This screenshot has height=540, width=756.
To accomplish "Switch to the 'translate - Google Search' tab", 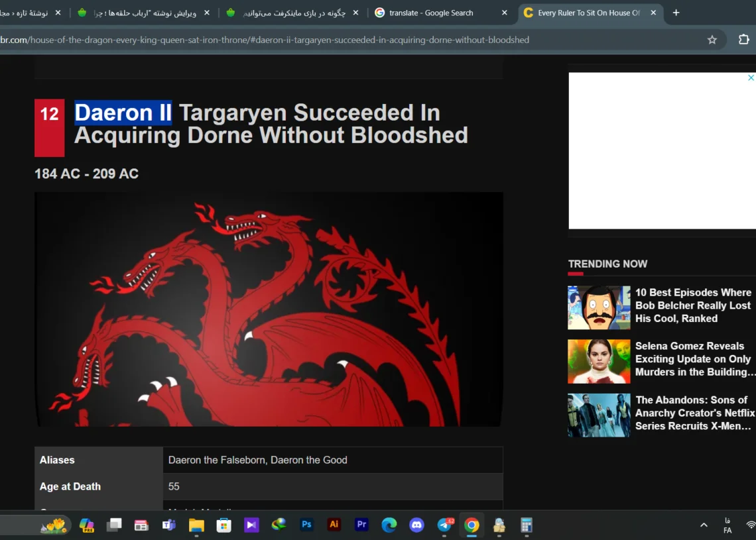I will pyautogui.click(x=441, y=13).
